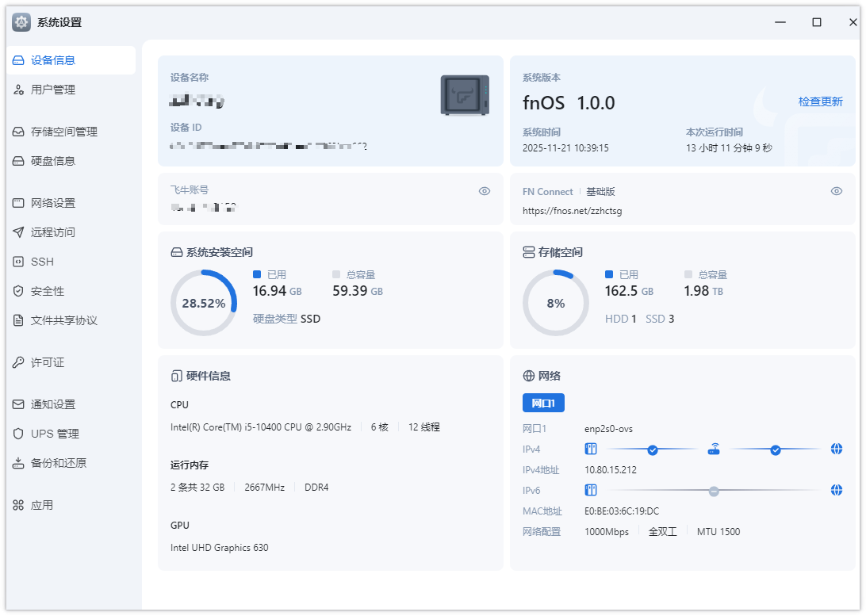Select the Network Settings (网络设置) icon
Viewport: 866px width, 616px height.
[18, 203]
